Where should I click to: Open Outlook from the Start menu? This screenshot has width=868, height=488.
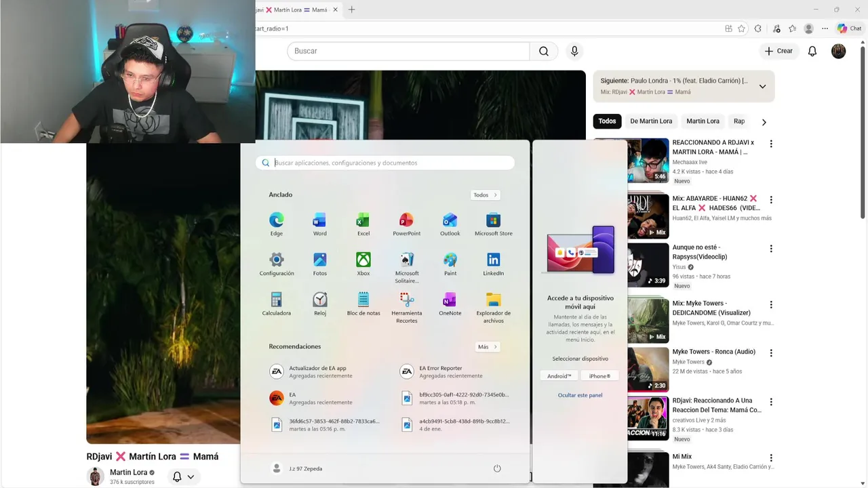point(450,224)
